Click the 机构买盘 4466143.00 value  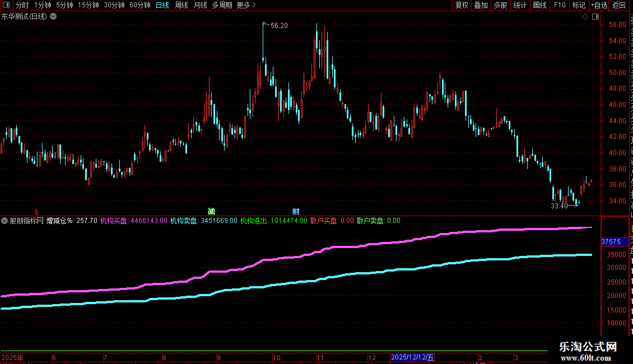[x=134, y=221]
